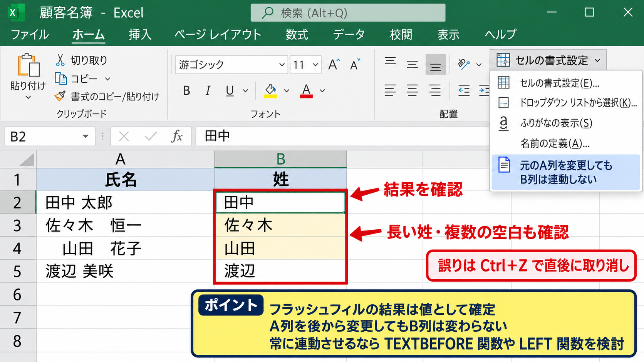Toggle Bold formatting
The height and width of the screenshot is (362, 644).
coord(186,91)
